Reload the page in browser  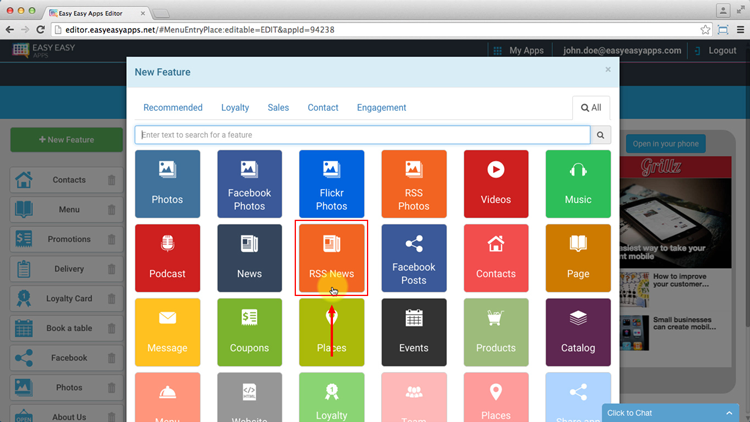pyautogui.click(x=41, y=30)
